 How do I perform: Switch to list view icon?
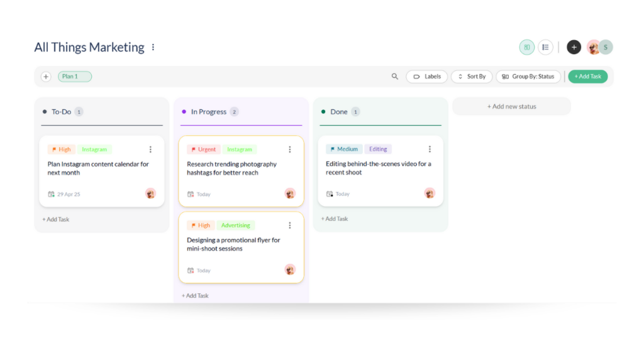(545, 47)
